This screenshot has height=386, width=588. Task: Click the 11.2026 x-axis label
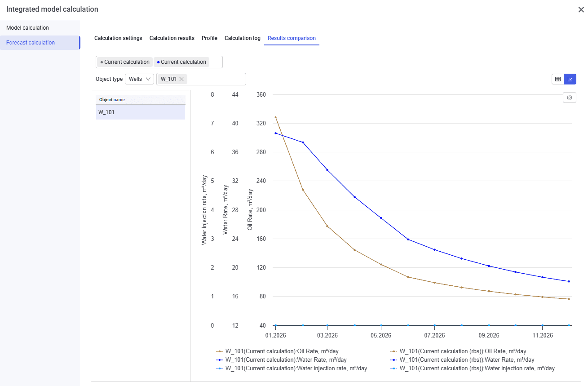pyautogui.click(x=542, y=336)
